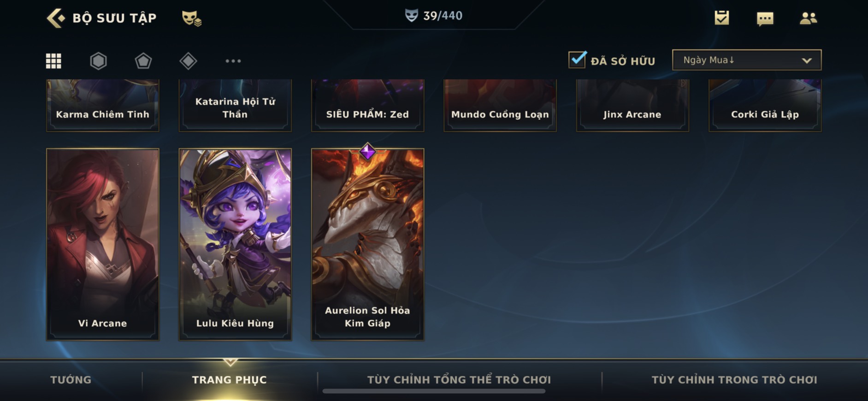
Task: Filter skins by hexagon rarity icon
Action: [98, 61]
